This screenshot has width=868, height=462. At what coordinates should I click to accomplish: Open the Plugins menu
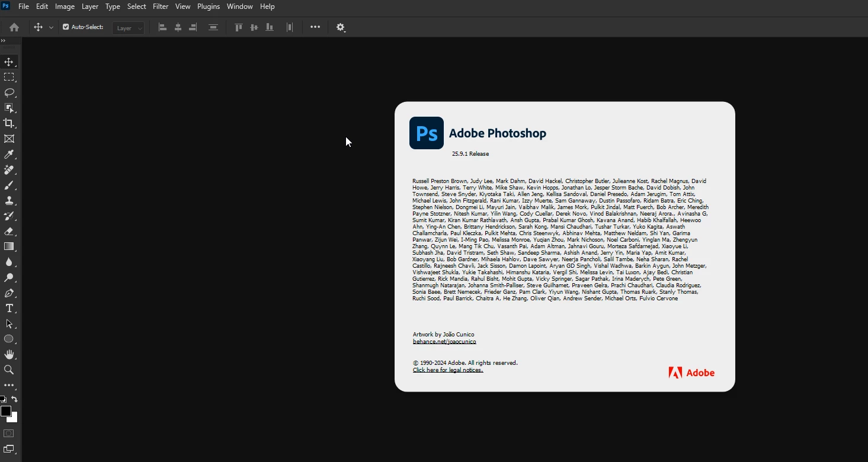[x=209, y=7]
